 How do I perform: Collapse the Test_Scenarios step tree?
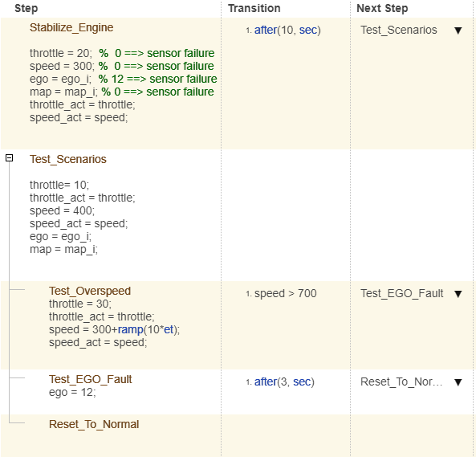pyautogui.click(x=10, y=158)
